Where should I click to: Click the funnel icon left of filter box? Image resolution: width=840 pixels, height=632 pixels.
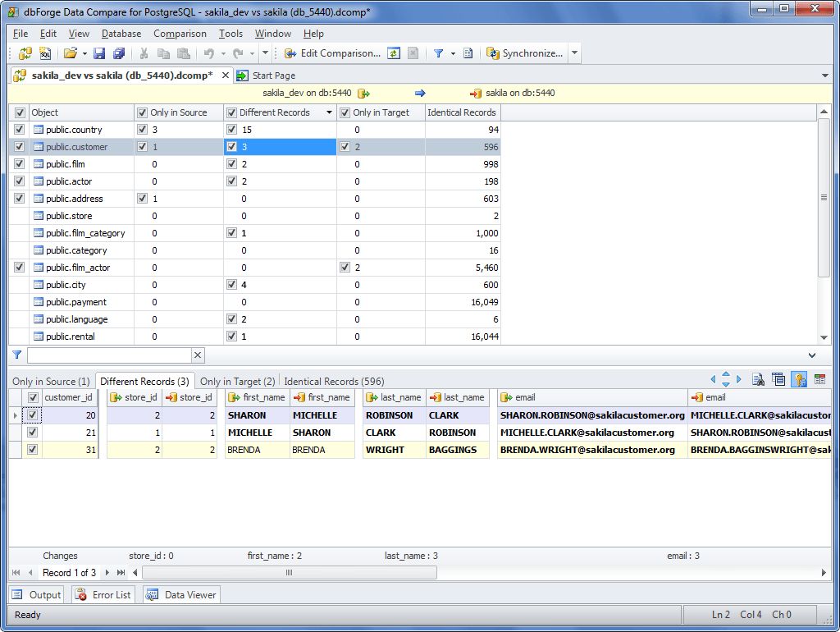coord(17,355)
